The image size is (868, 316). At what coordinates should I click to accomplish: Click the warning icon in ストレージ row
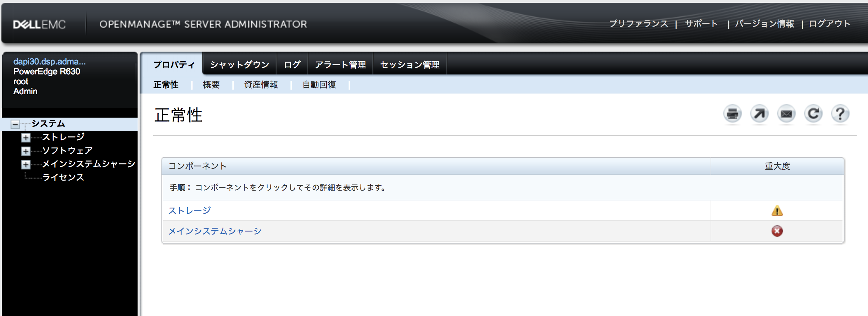click(x=777, y=210)
